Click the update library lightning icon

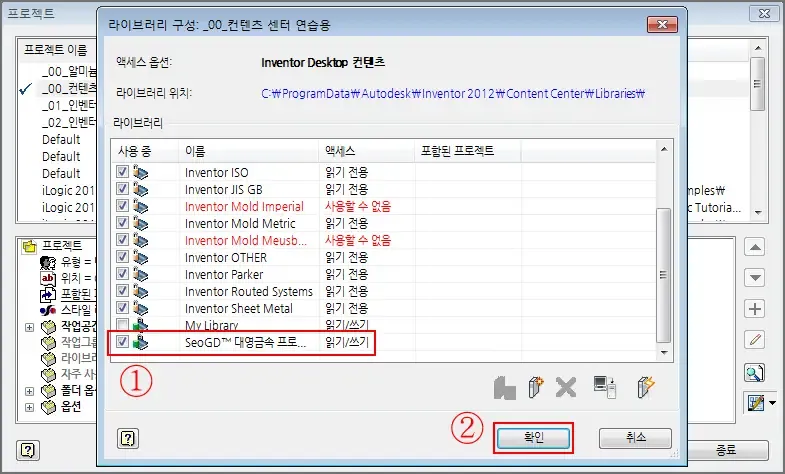646,387
